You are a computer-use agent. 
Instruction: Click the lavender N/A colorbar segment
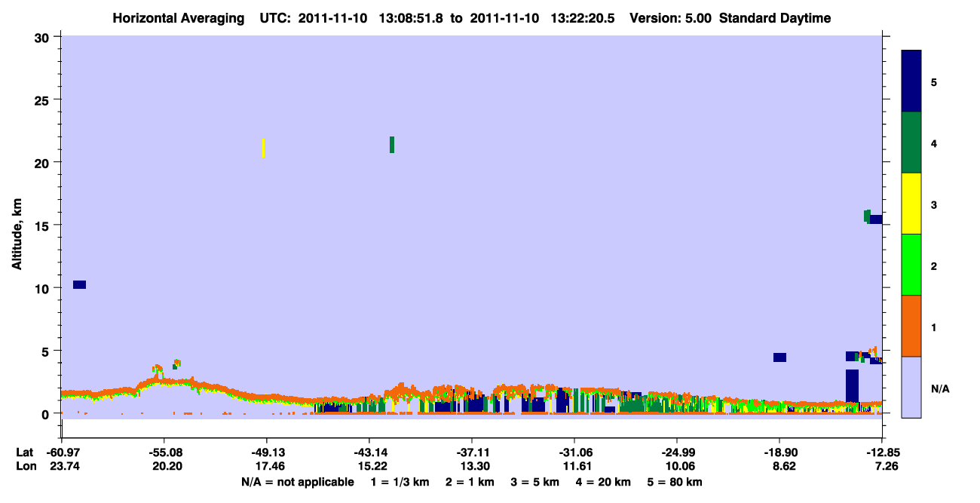(x=911, y=387)
